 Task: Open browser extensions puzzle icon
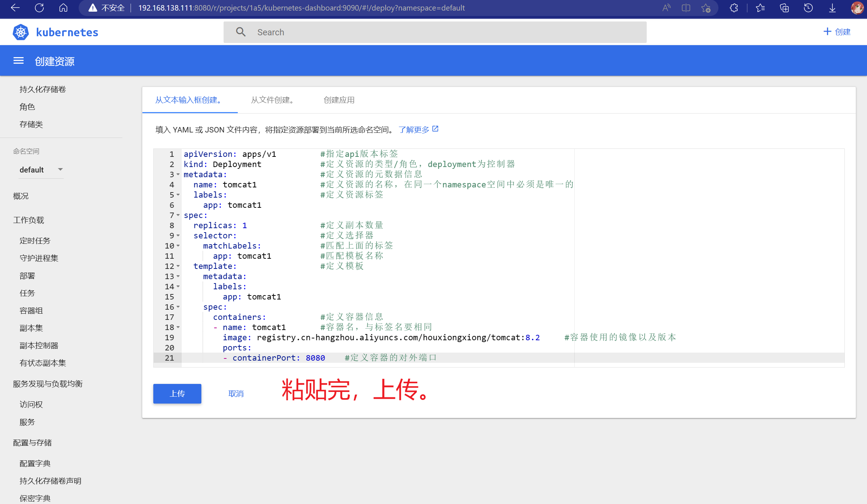pos(734,8)
